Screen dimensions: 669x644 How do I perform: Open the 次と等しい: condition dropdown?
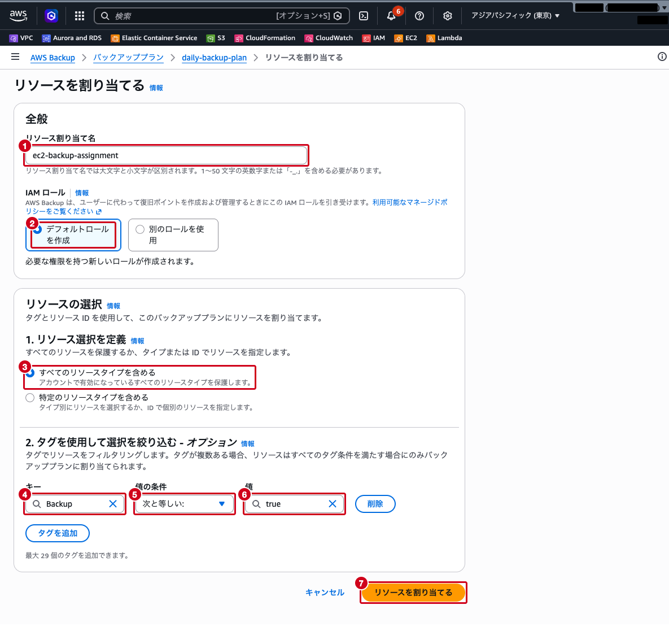tap(184, 504)
